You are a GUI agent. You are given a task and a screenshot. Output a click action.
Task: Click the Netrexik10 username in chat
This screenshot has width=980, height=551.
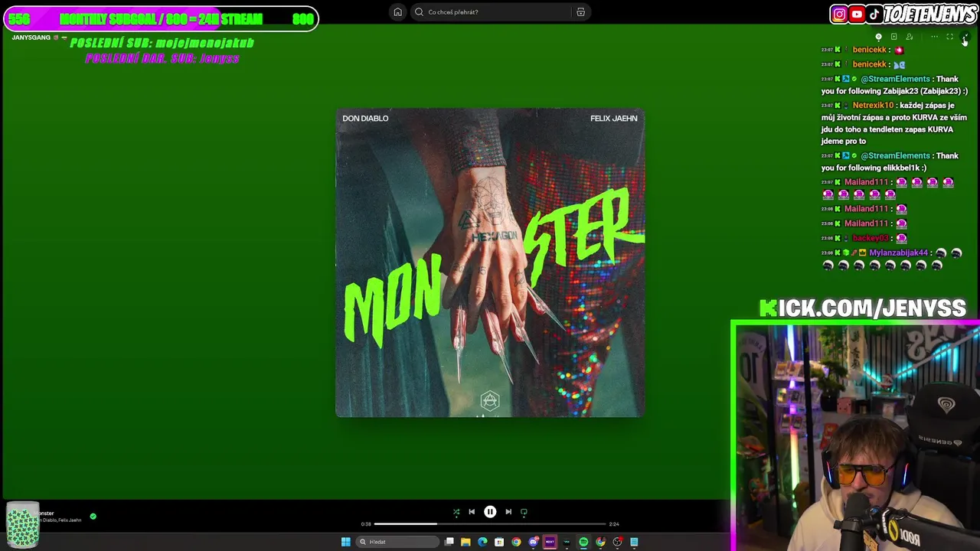click(873, 106)
